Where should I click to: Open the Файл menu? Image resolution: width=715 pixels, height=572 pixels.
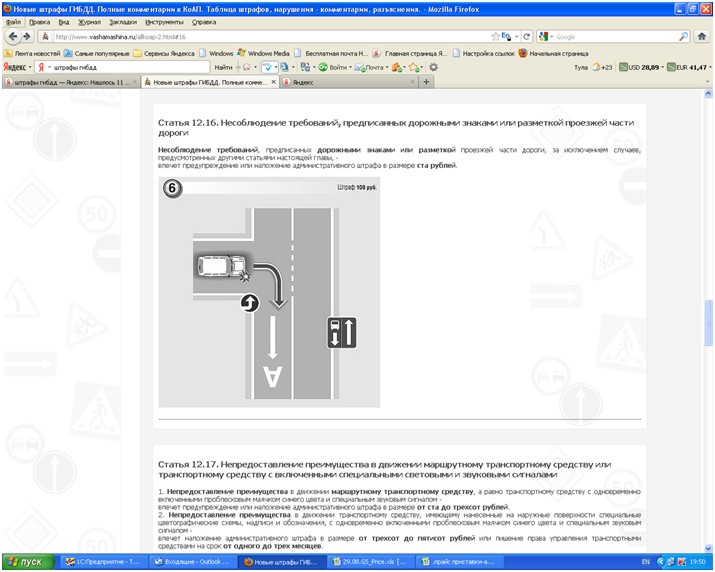point(13,22)
